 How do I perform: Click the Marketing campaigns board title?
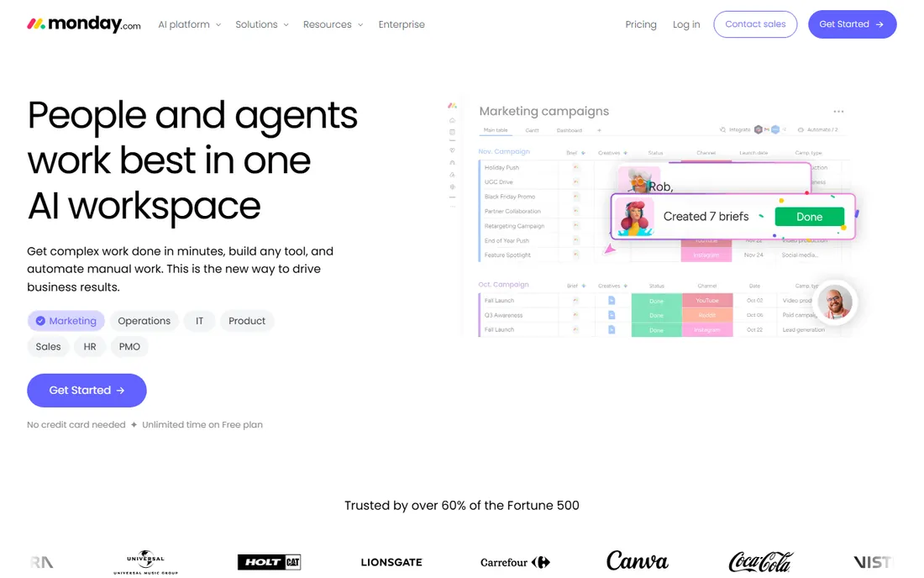tap(544, 112)
